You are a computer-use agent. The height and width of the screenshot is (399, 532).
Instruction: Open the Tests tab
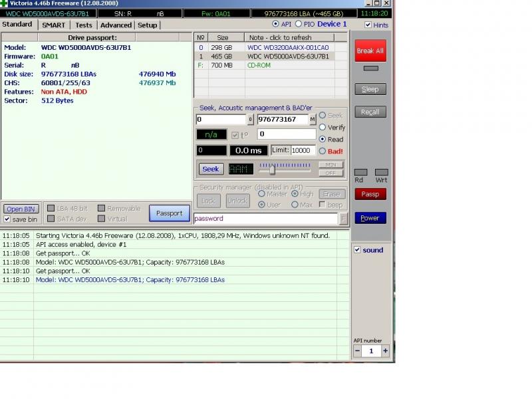(x=84, y=25)
